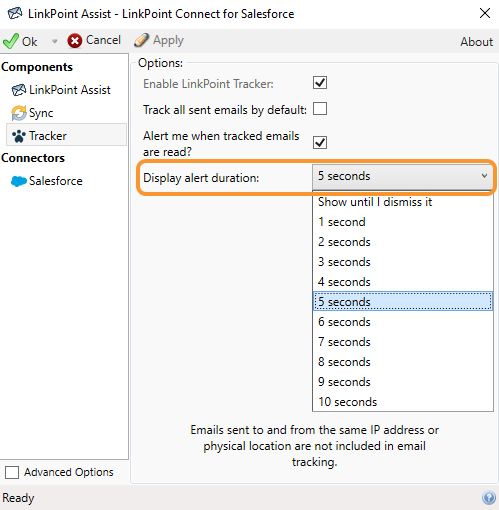
Task: Close the LinkPoint Assist window
Action: [x=485, y=13]
